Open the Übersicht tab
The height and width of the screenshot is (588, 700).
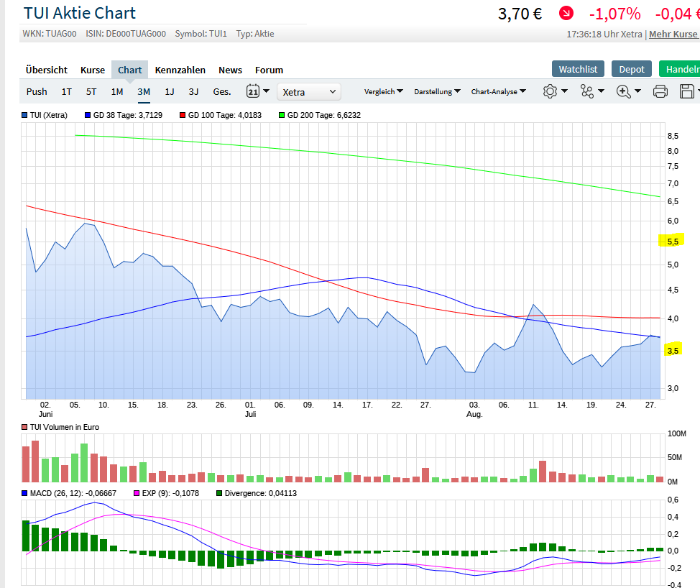(47, 70)
